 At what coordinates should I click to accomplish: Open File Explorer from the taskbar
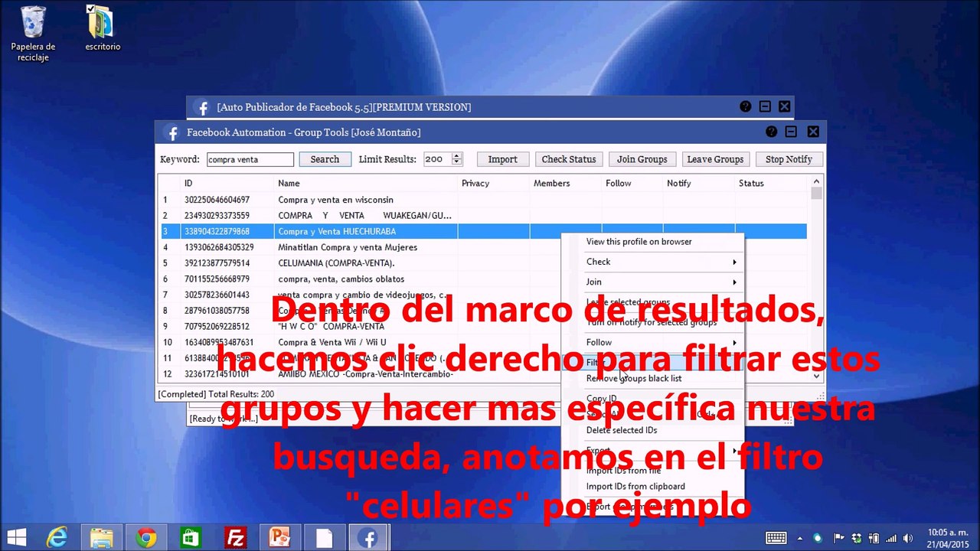coord(101,538)
